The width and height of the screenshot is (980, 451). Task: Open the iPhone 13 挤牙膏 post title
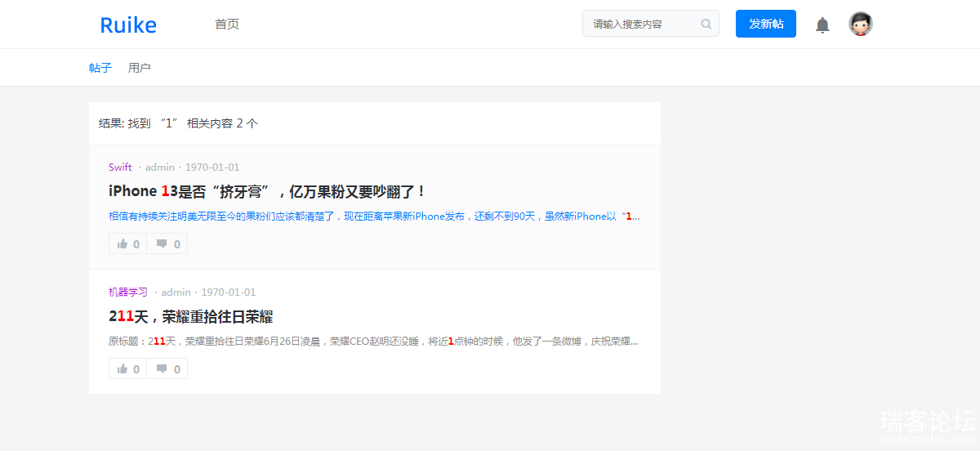268,191
